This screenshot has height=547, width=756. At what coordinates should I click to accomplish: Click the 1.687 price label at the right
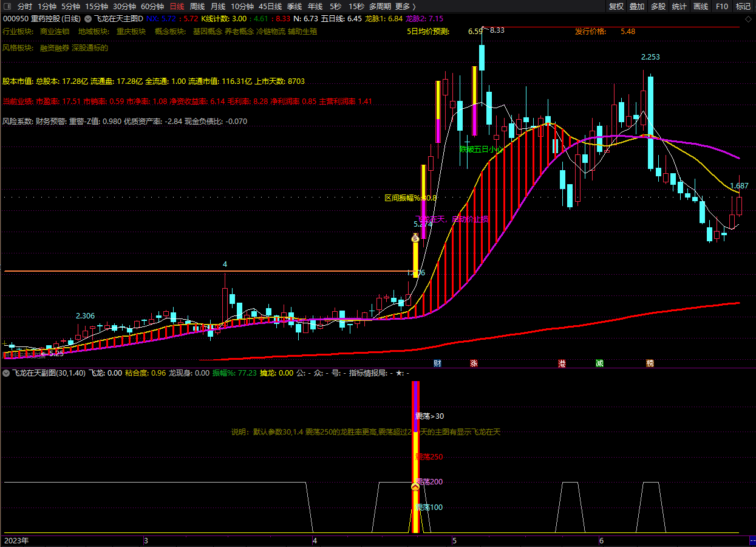point(739,186)
